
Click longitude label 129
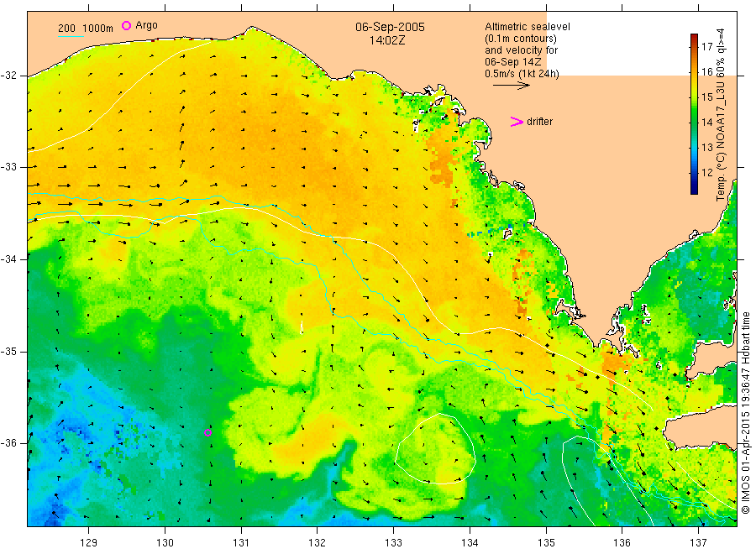[89, 543]
